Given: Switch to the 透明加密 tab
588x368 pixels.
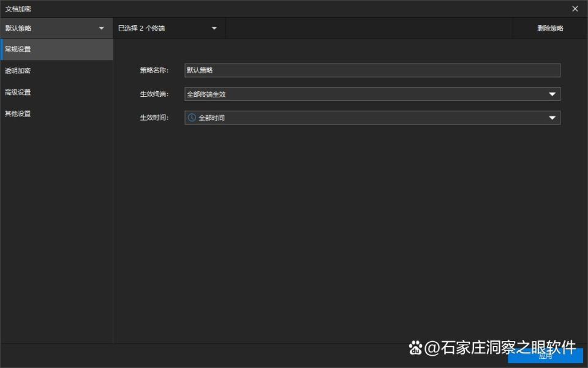Looking at the screenshot, I should point(56,71).
